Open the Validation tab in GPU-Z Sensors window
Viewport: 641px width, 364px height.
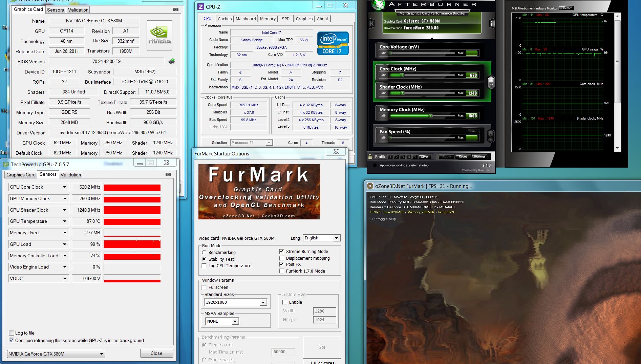[70, 175]
